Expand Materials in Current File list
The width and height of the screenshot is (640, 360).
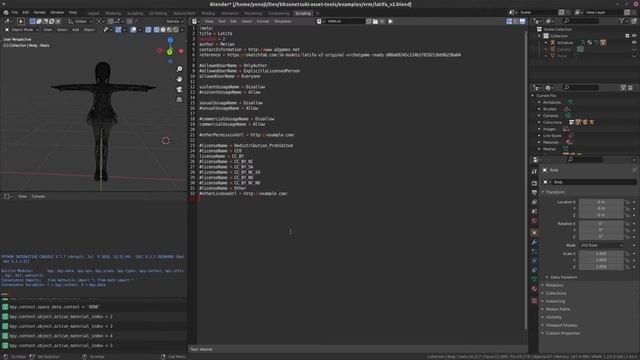point(539,142)
